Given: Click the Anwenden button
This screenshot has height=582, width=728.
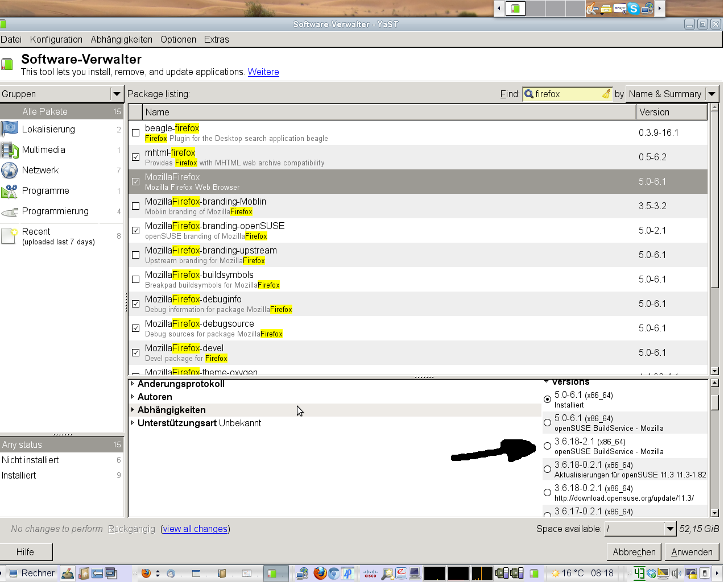Looking at the screenshot, I should (692, 552).
